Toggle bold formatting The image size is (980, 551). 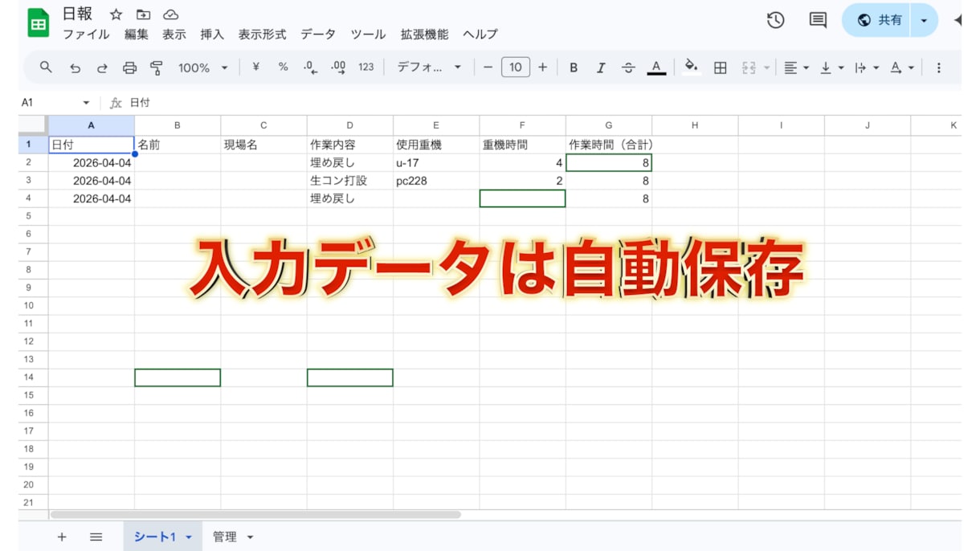(574, 68)
